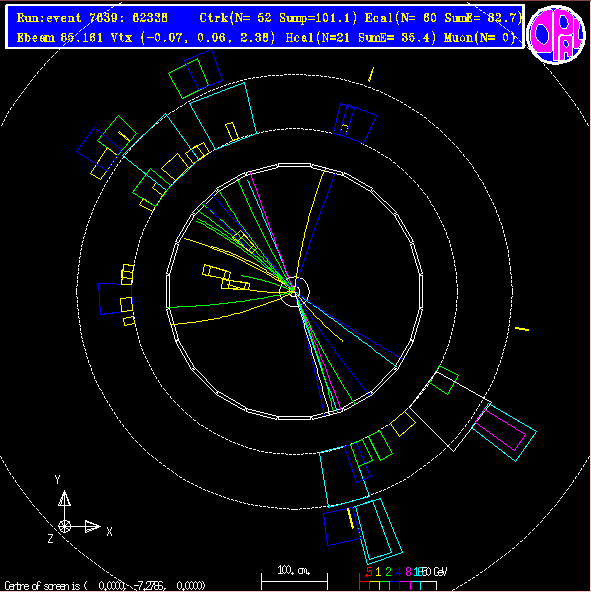The height and width of the screenshot is (592, 591).
Task: Click the Muon(N= 0) readout
Action: (480, 37)
